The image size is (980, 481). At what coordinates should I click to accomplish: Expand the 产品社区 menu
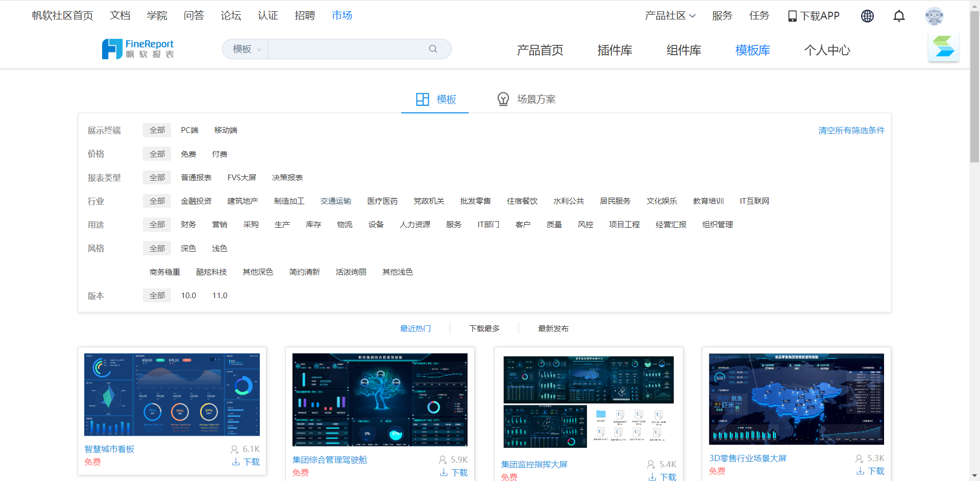670,16
